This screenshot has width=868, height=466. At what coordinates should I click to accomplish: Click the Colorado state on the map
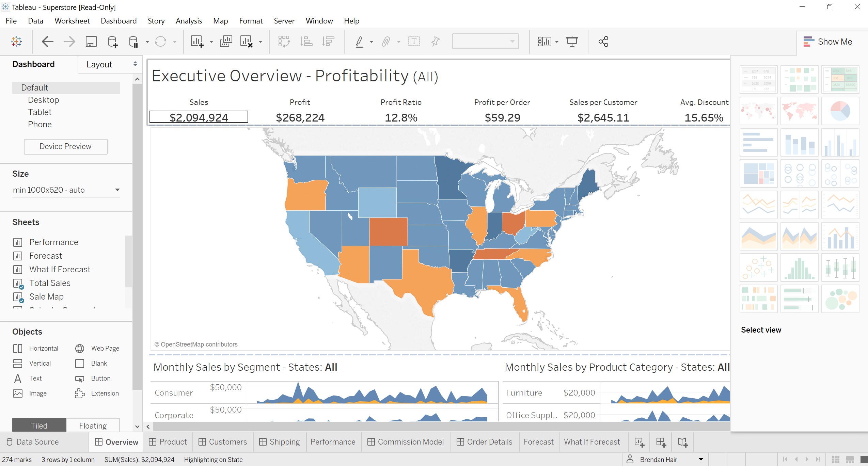(388, 231)
